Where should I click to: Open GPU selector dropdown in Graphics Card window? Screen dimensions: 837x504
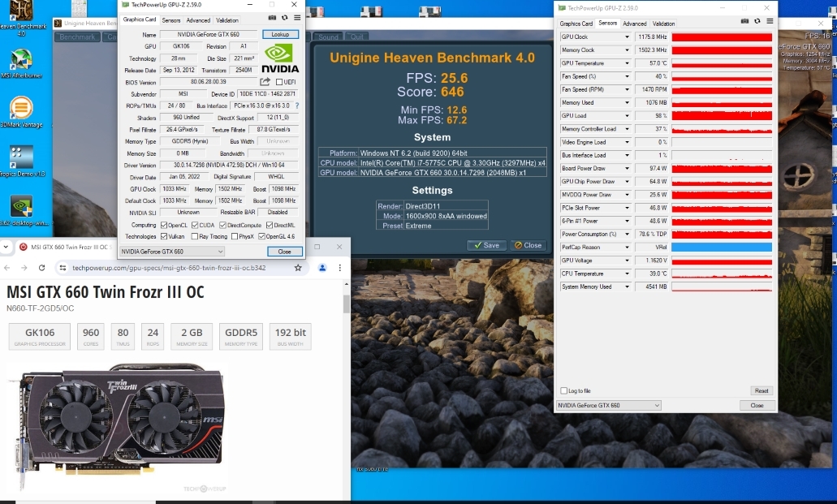pos(172,252)
